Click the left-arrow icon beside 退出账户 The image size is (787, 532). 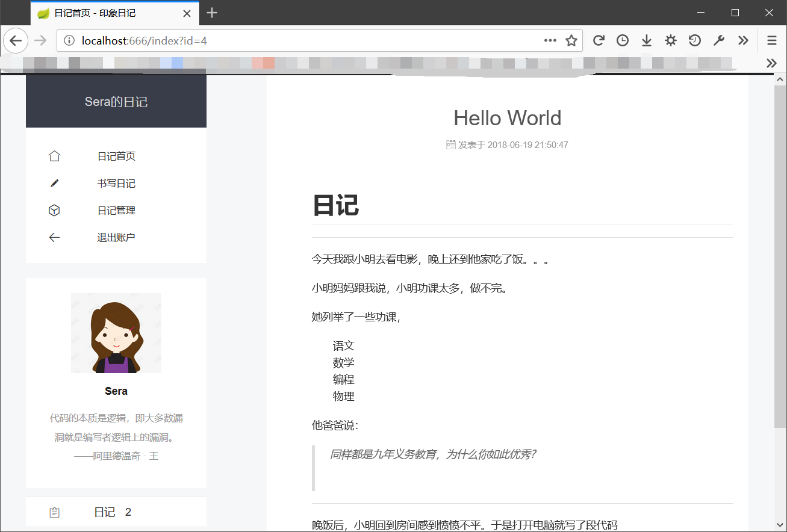pyautogui.click(x=54, y=237)
